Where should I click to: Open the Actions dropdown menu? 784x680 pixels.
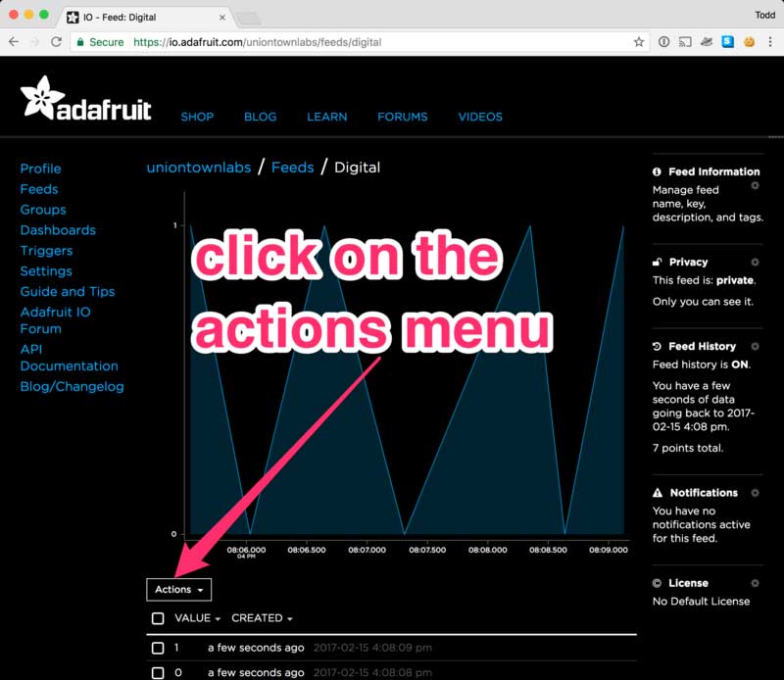tap(179, 589)
